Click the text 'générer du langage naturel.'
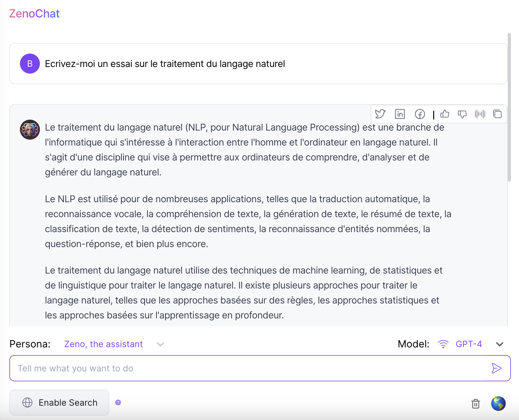Viewport: 519px width, 420px height. 103,172
